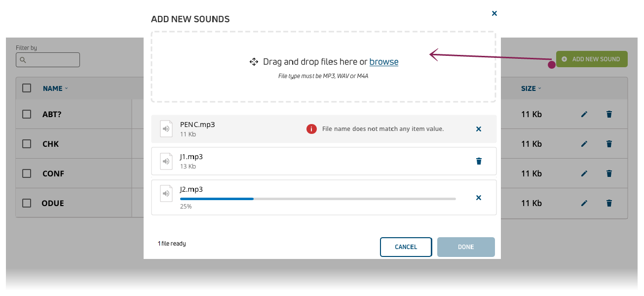The image size is (644, 296).
Task: Click the red error info icon
Action: (x=311, y=129)
